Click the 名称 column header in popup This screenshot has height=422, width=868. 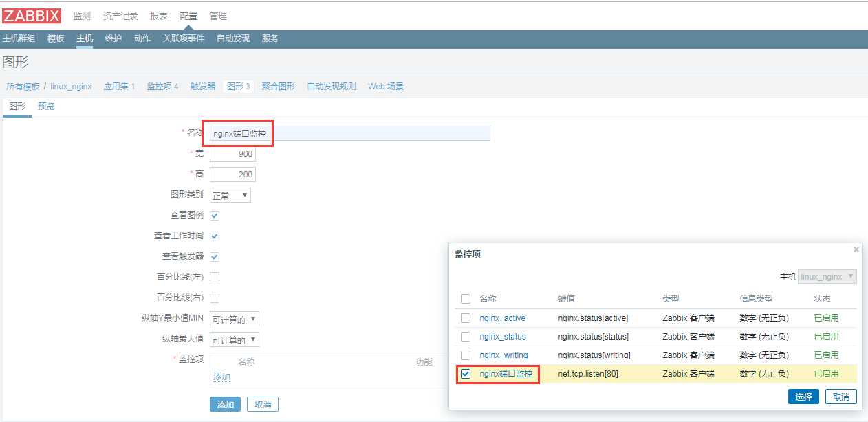pos(488,299)
